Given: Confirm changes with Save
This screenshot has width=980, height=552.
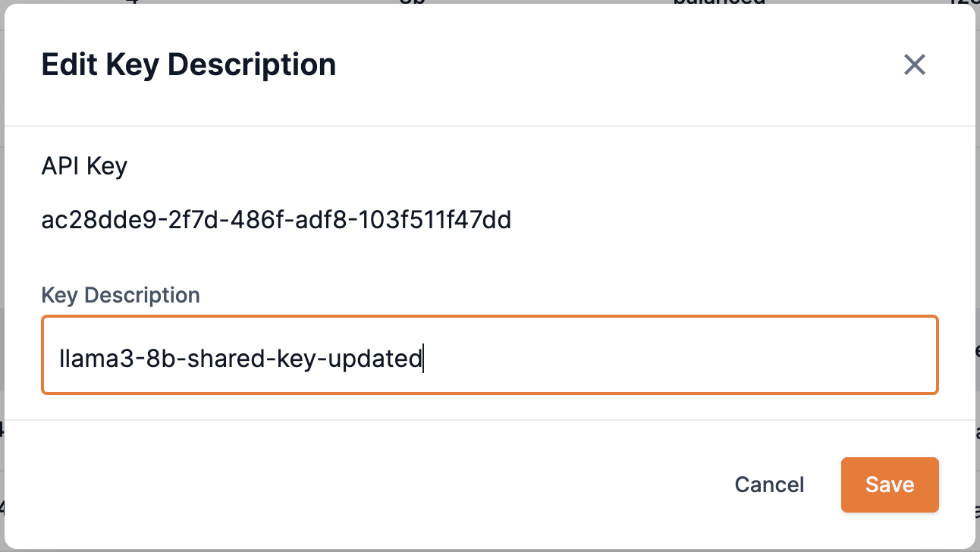Looking at the screenshot, I should pos(889,485).
